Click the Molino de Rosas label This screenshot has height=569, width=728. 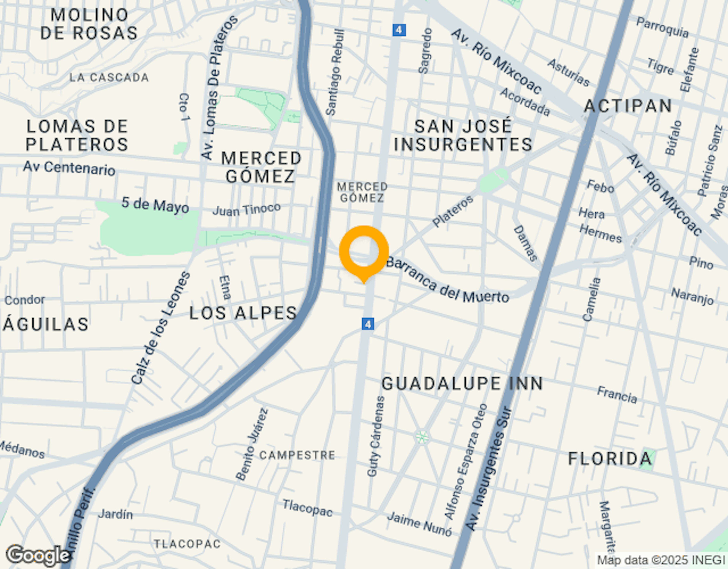(x=89, y=24)
